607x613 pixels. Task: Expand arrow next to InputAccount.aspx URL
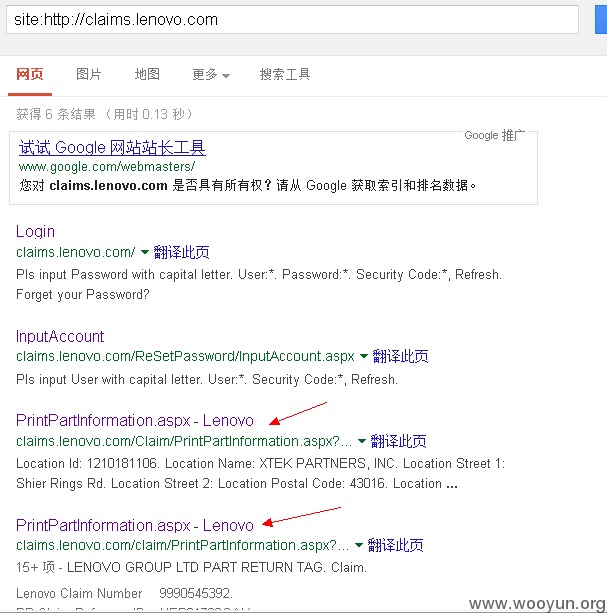click(x=364, y=356)
